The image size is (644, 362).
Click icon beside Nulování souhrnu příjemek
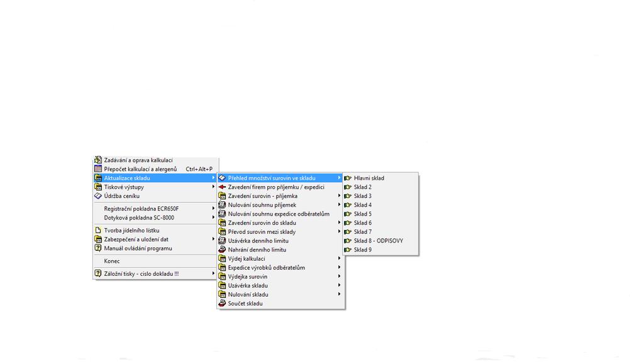click(x=222, y=205)
